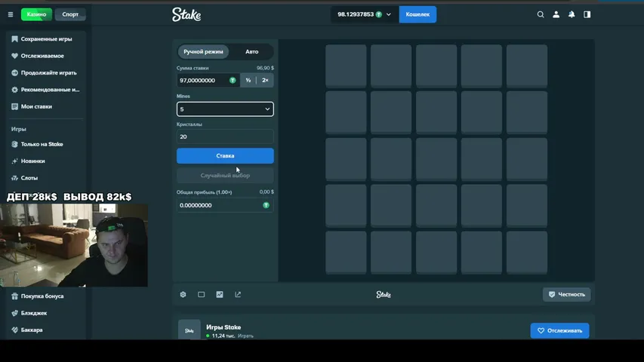The height and width of the screenshot is (362, 644).
Task: Select Ручной режим (manual) mode
Action: tap(203, 52)
